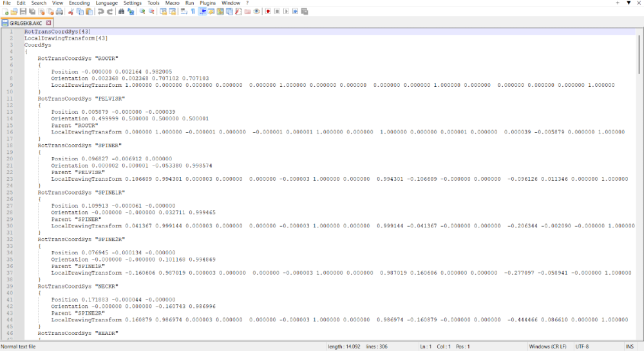Click the vertical scrollbar thumb

coord(639,54)
